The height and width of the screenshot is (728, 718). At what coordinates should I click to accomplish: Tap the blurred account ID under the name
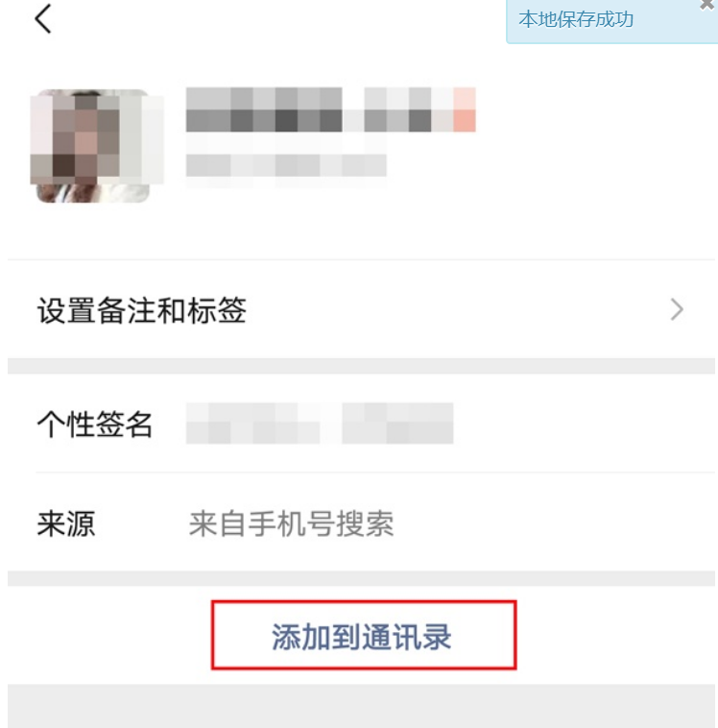[286, 165]
